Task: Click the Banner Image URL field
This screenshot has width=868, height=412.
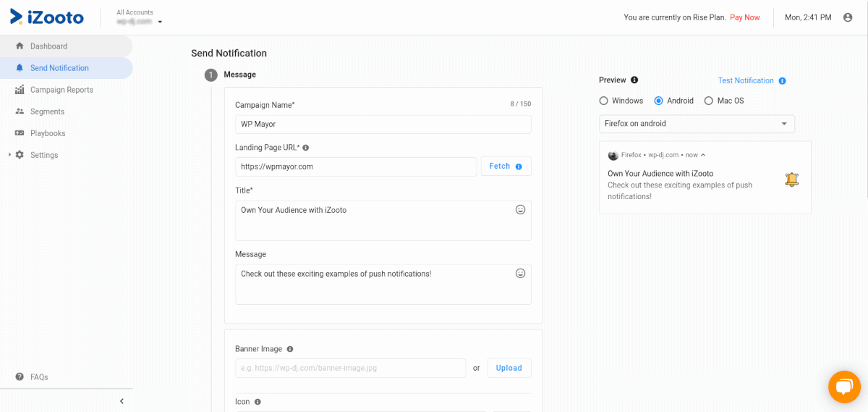Action: pyautogui.click(x=350, y=368)
